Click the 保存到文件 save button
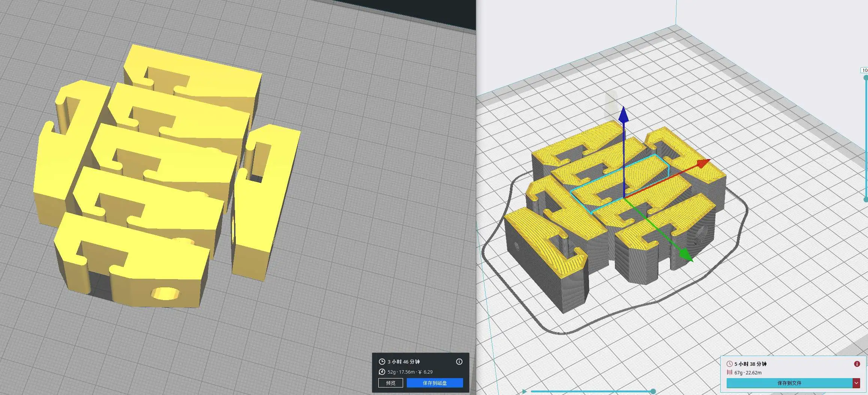This screenshot has width=868, height=395. coord(789,383)
